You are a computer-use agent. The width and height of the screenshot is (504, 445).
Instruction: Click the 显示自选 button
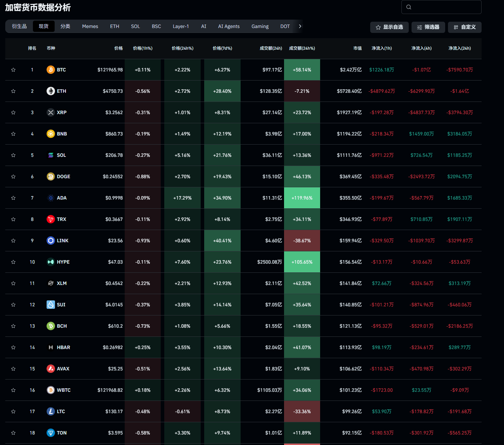click(389, 27)
